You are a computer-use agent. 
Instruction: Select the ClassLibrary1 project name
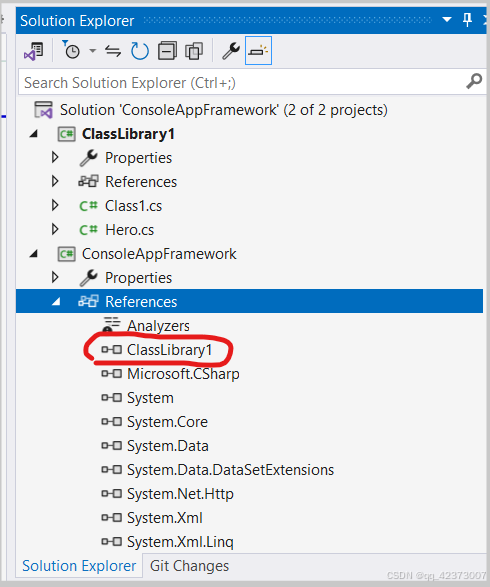point(128,134)
